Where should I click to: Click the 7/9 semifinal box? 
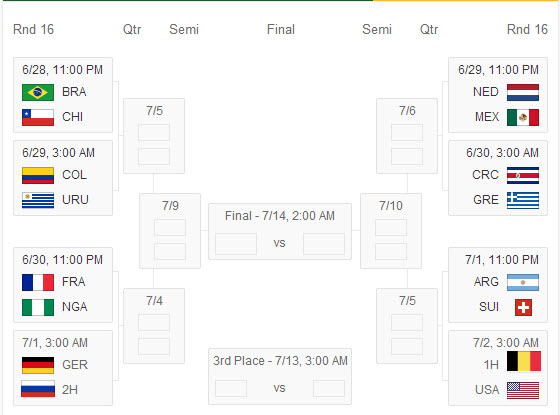tap(170, 231)
